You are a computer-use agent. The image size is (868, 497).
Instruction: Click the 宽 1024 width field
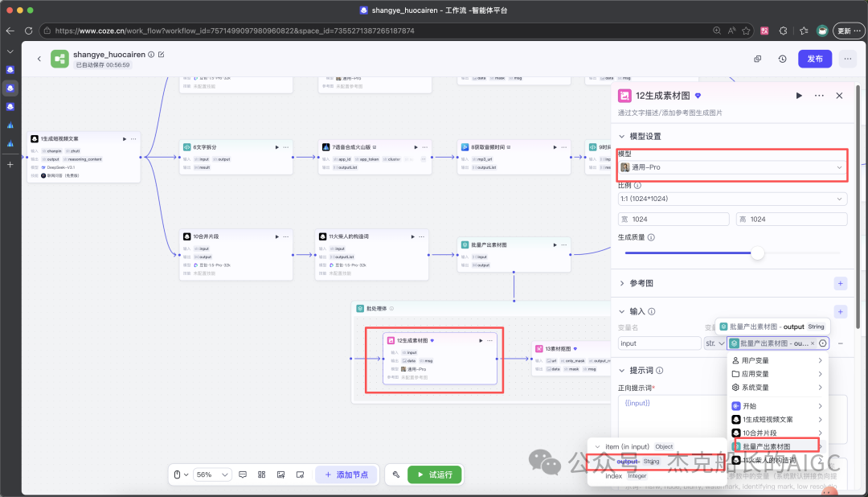point(674,220)
